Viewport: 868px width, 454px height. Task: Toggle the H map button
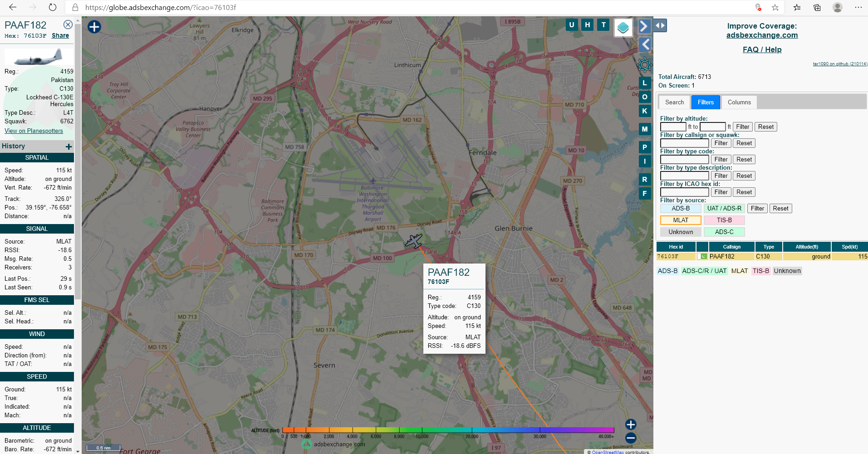click(588, 25)
